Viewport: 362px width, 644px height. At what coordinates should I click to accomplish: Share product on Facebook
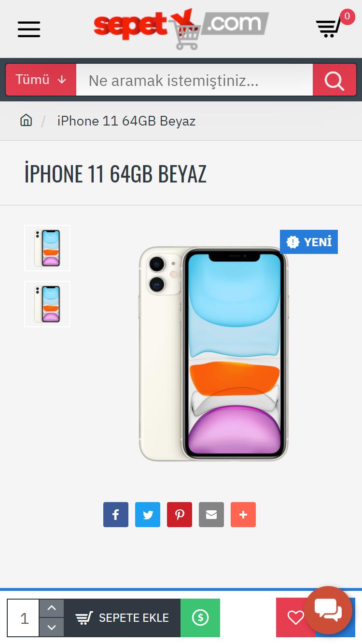(x=116, y=515)
